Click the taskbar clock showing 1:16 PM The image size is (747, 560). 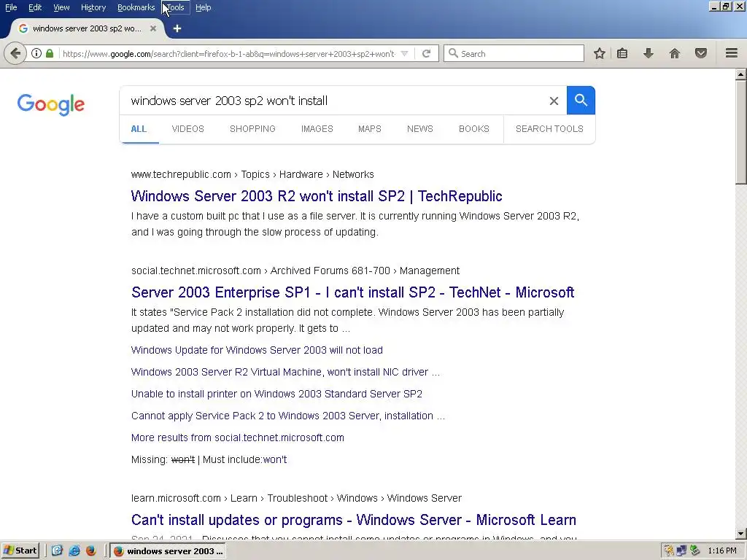(721, 551)
